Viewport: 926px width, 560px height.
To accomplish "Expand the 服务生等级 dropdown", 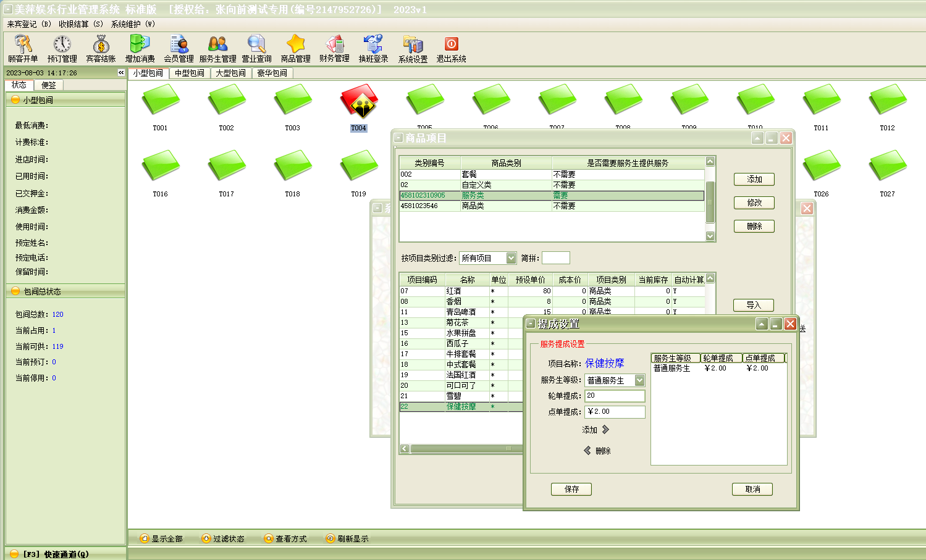I will [639, 380].
